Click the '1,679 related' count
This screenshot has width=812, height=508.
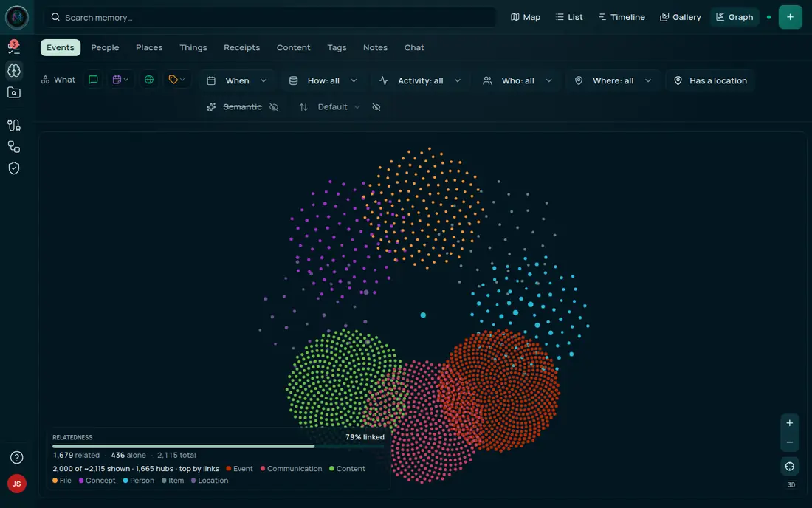(x=76, y=455)
